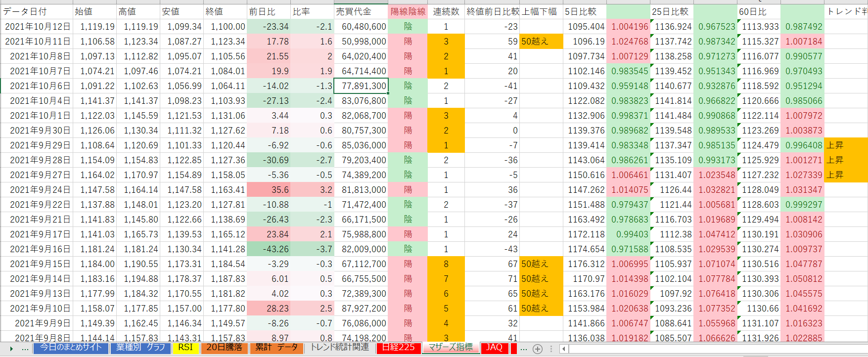Click the 連続数 cell showing 8
This screenshot has width=868, height=357.
[446, 264]
